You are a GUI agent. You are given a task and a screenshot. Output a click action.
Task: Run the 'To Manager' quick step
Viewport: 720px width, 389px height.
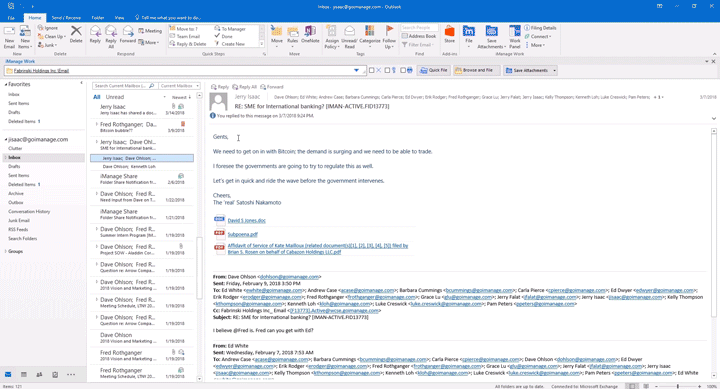coord(230,28)
